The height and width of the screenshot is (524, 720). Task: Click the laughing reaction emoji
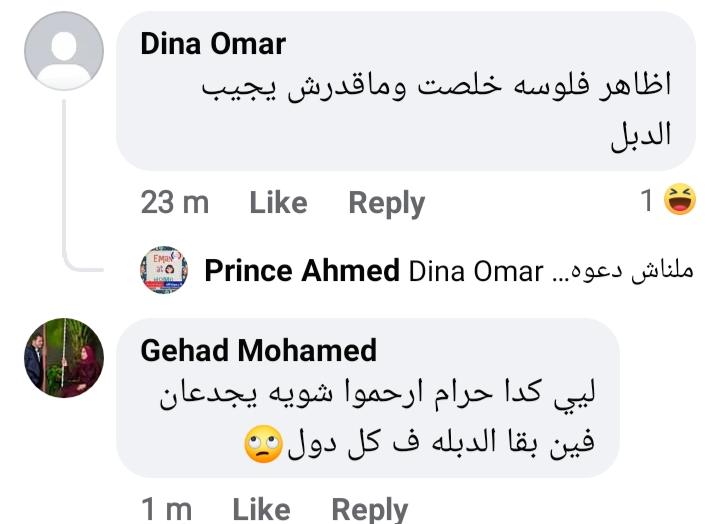[x=681, y=202]
